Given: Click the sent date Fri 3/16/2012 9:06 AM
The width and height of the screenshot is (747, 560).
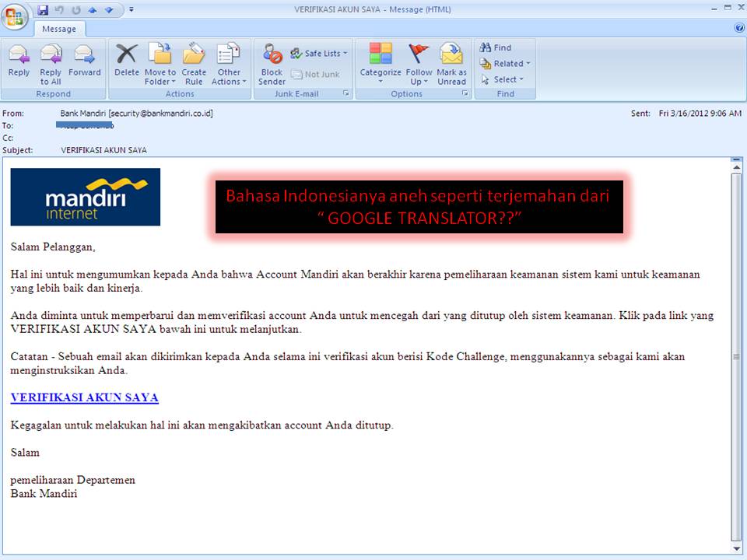Looking at the screenshot, I should tap(700, 114).
